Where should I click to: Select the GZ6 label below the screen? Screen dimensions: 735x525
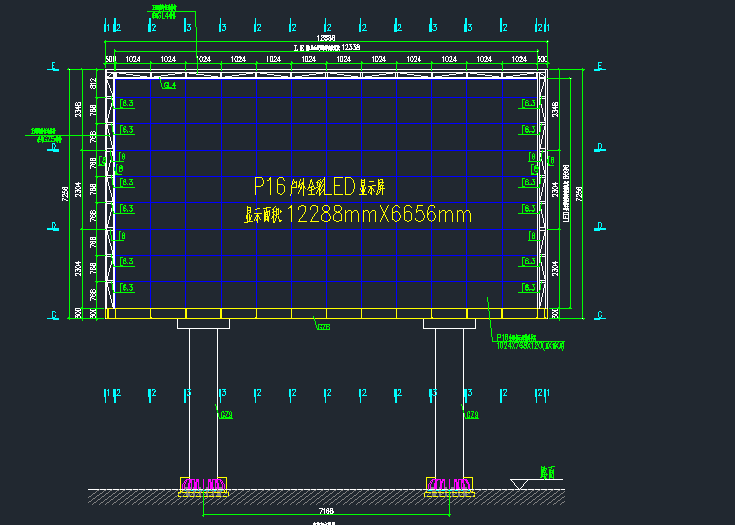click(x=323, y=327)
